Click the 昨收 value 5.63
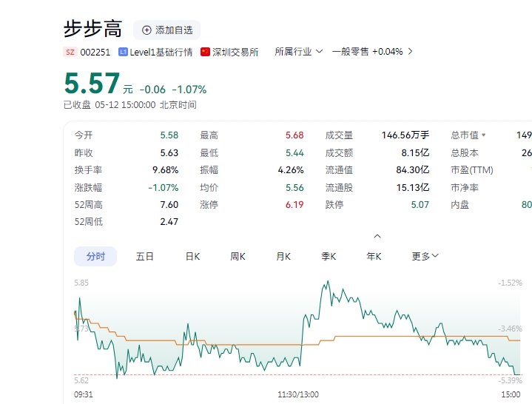This screenshot has height=404, width=532. 169,153
